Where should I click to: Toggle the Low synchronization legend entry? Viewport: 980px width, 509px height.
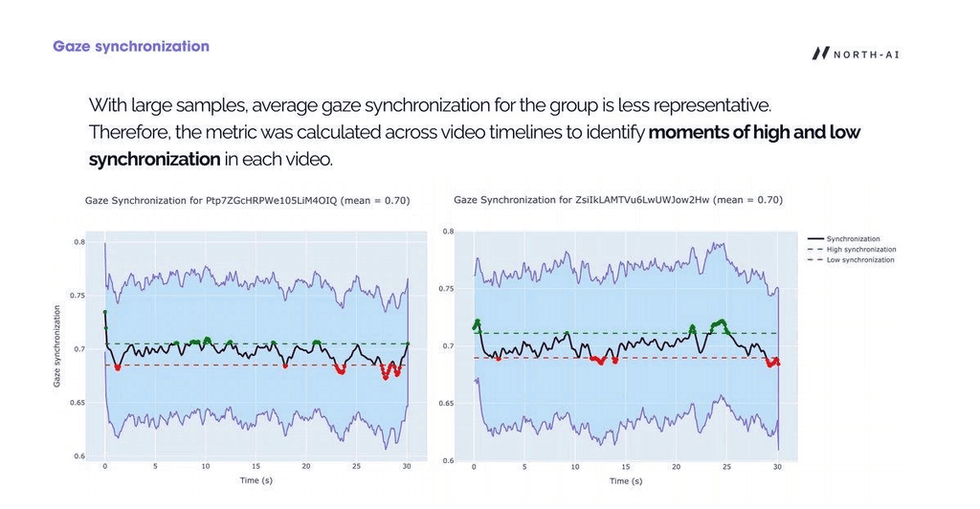(851, 260)
